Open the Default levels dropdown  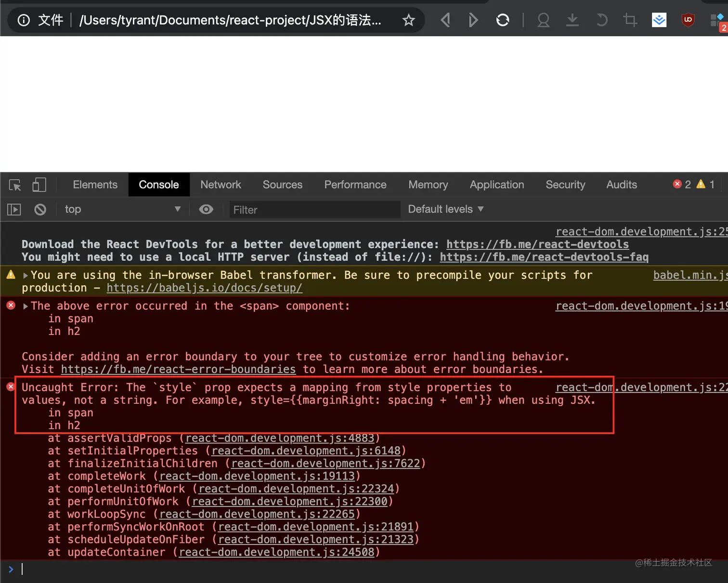pyautogui.click(x=445, y=210)
